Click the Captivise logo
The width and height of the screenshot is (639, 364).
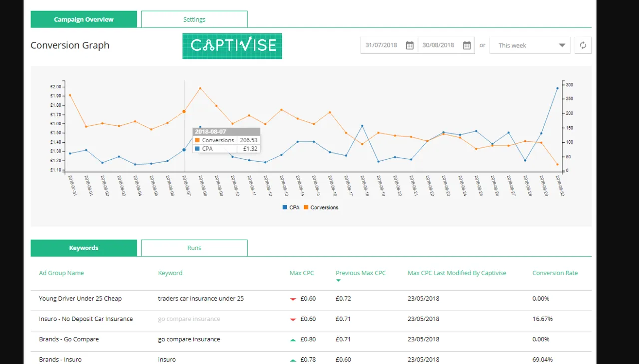232,46
